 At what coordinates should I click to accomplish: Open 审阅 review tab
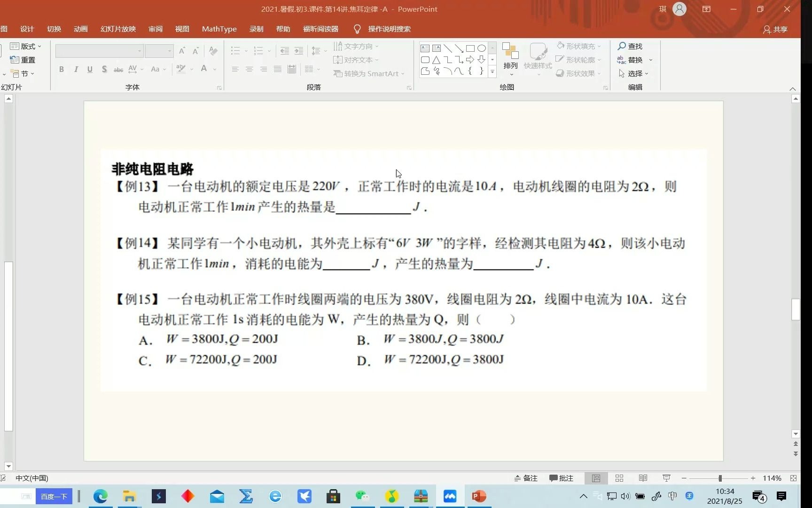click(156, 29)
